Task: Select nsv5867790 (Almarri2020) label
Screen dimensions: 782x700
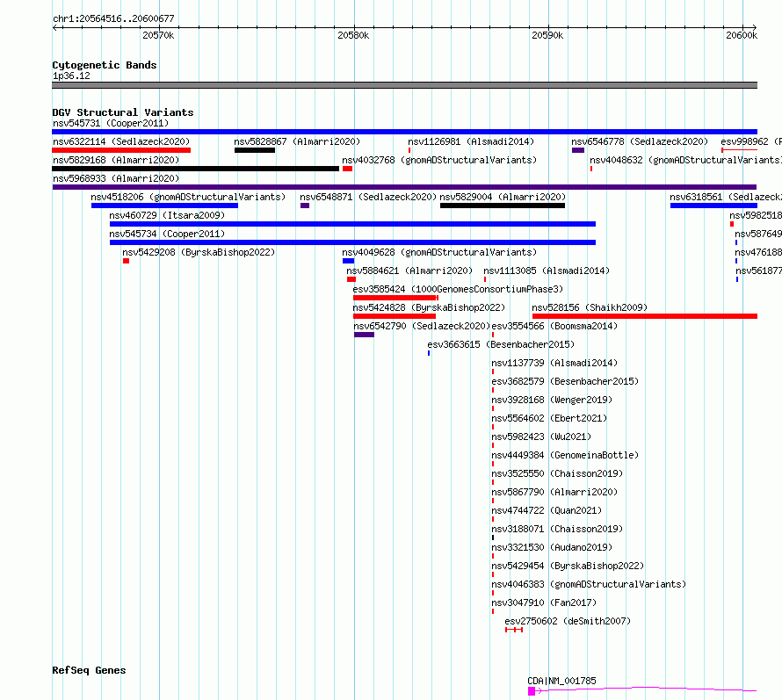Action: [554, 492]
